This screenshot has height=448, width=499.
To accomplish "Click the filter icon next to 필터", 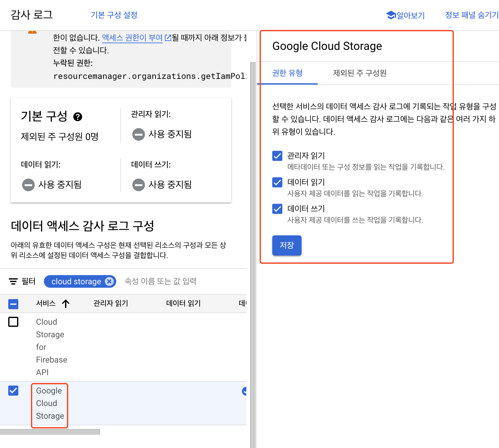I will (x=13, y=281).
